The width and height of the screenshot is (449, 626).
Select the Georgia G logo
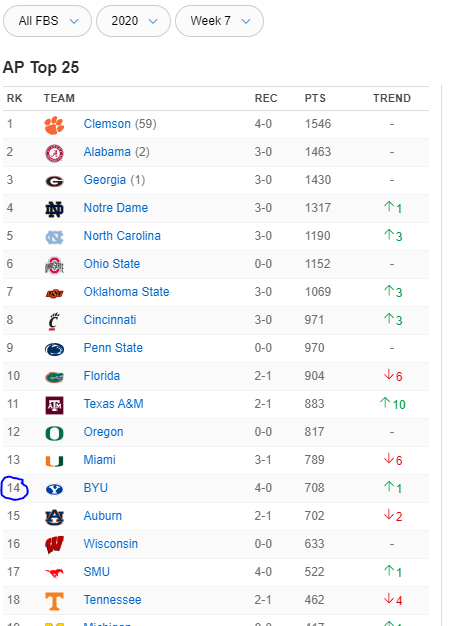pos(54,182)
